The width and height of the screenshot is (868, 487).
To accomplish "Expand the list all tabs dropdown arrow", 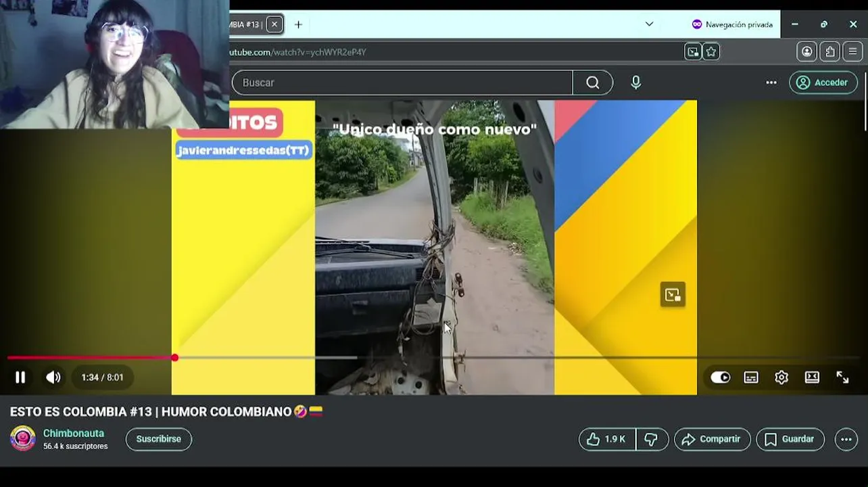I will click(649, 24).
